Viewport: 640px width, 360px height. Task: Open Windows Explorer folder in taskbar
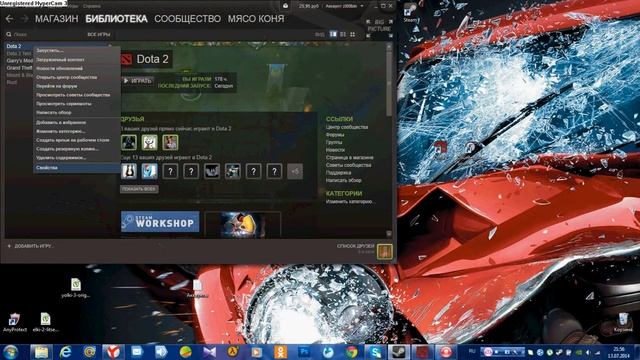click(x=41, y=352)
